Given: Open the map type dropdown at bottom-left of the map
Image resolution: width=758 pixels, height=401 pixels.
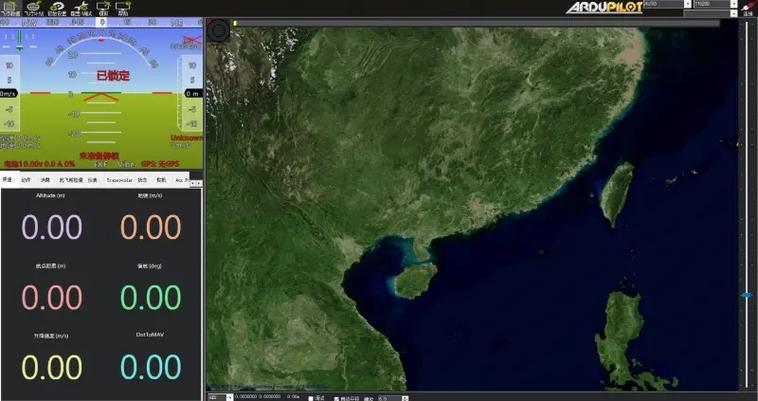Looking at the screenshot, I should pos(229,397).
